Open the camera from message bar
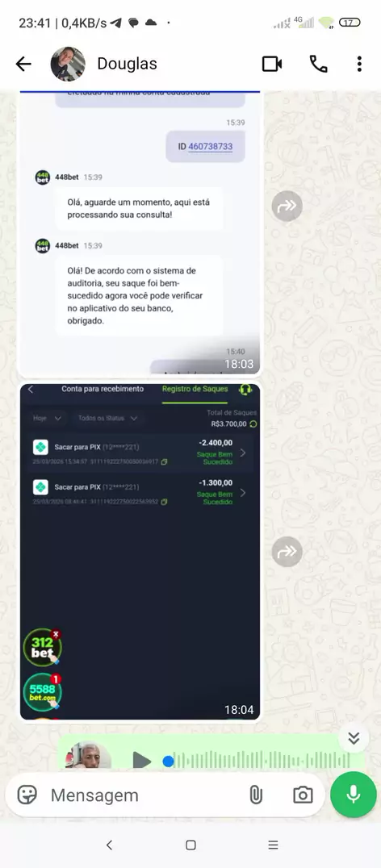The image size is (381, 868). pos(303,795)
